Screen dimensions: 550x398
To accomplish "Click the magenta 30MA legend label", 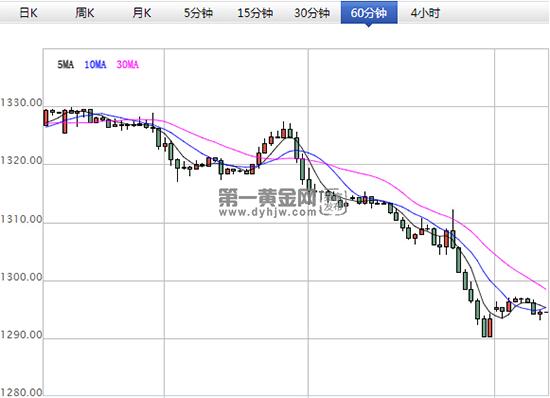I will point(128,65).
